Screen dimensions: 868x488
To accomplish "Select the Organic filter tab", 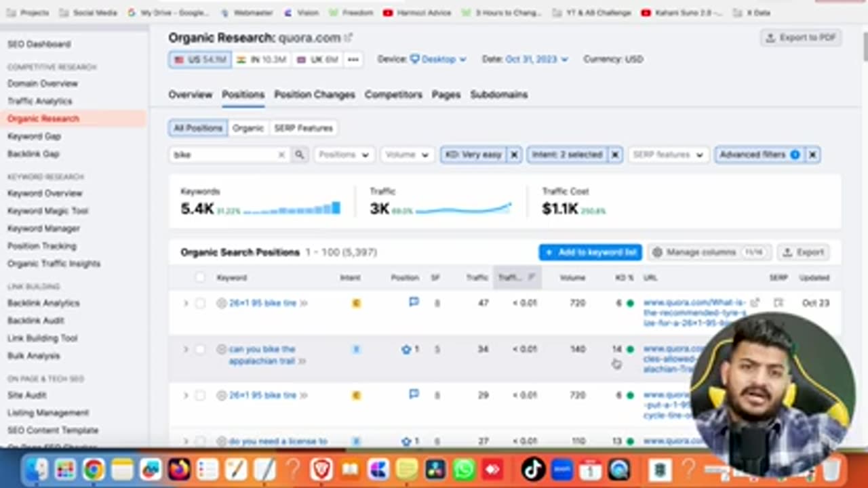I will [248, 128].
